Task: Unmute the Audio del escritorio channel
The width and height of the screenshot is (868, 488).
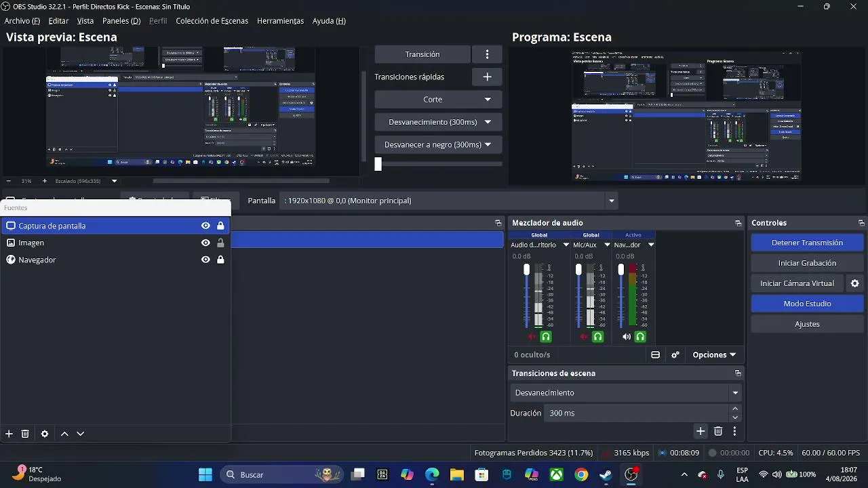Action: (x=532, y=337)
